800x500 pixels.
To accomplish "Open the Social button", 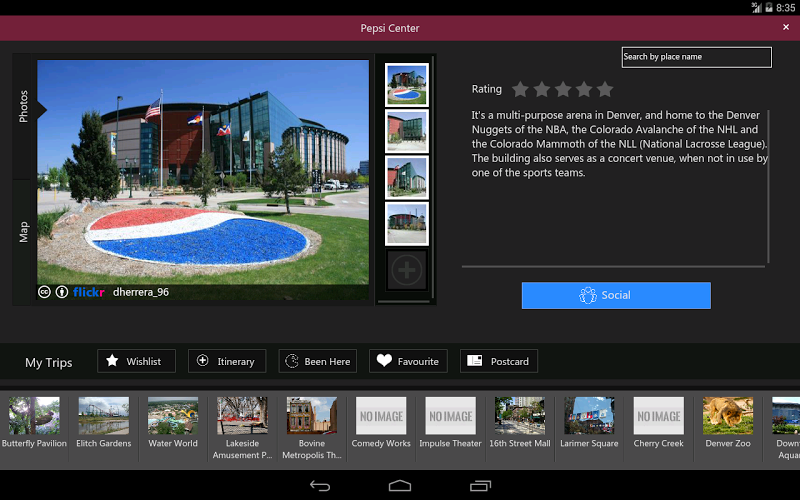I will [x=616, y=295].
